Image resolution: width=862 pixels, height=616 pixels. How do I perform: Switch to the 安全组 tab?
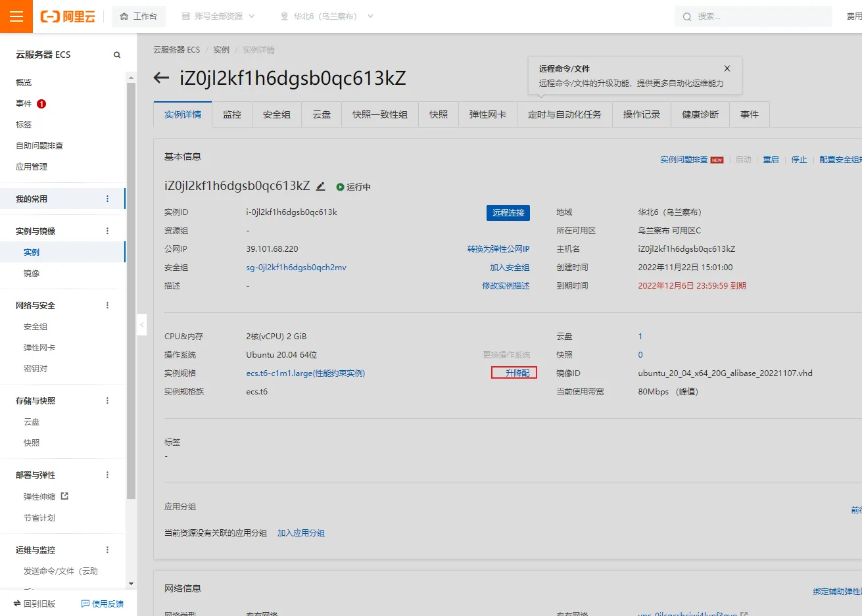277,114
